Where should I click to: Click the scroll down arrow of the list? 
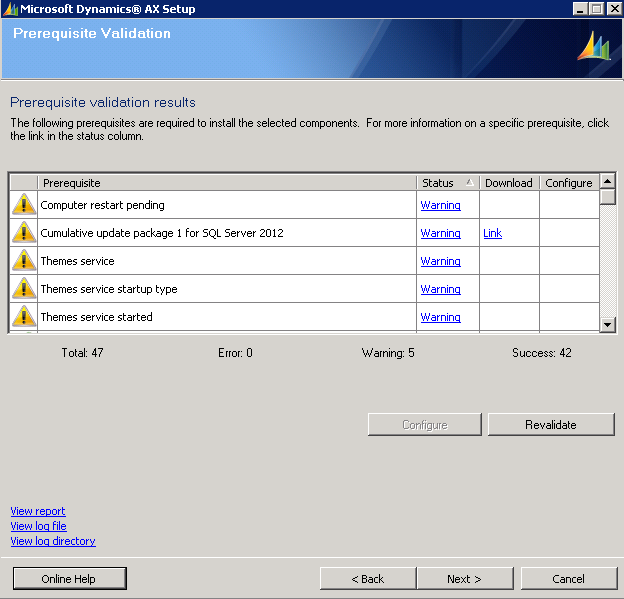[x=608, y=324]
